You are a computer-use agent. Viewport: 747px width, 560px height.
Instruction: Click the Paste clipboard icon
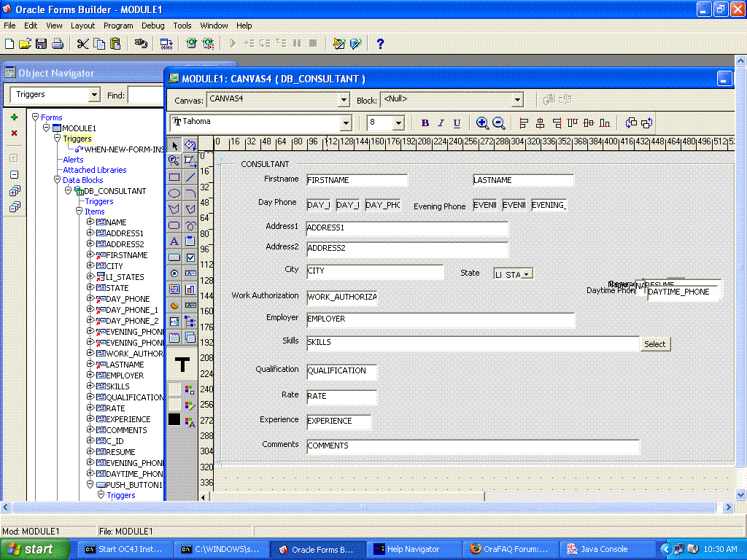click(115, 44)
